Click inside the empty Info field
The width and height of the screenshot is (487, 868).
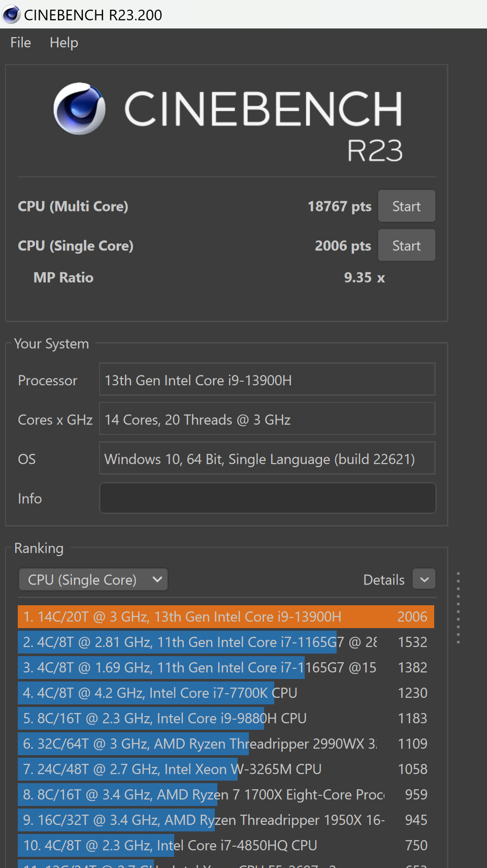pyautogui.click(x=268, y=498)
